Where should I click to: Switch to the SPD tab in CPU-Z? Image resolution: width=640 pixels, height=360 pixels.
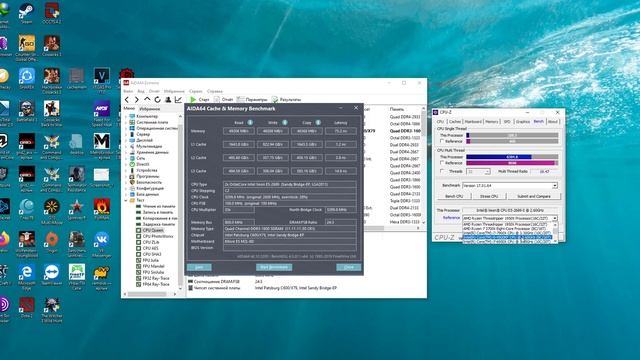pos(507,122)
